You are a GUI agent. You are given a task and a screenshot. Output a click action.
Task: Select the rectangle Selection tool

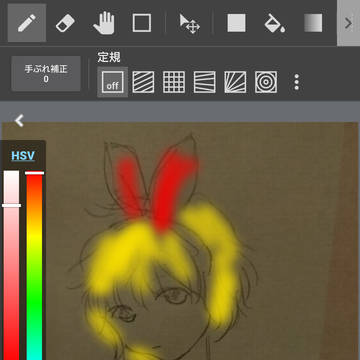[142, 23]
